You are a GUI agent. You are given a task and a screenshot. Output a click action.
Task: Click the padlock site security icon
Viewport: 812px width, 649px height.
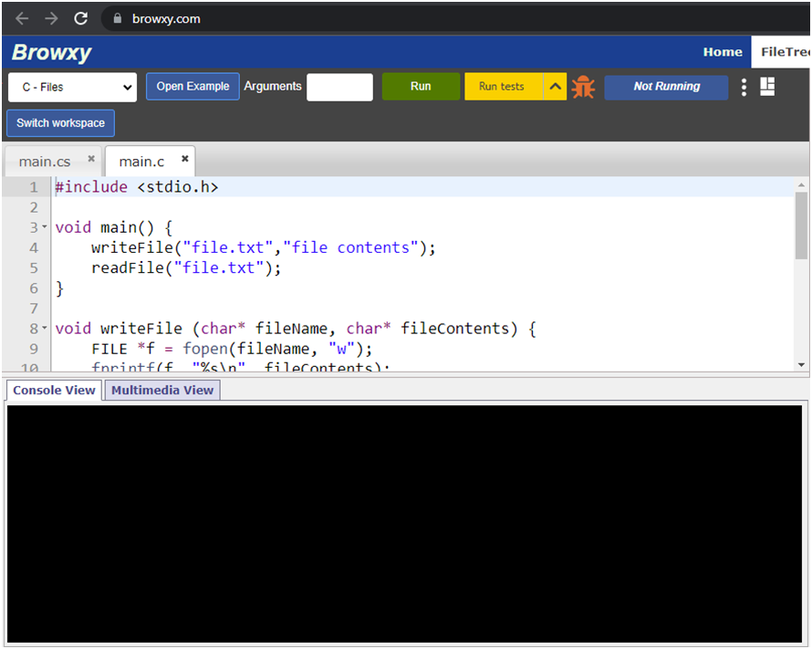(117, 18)
